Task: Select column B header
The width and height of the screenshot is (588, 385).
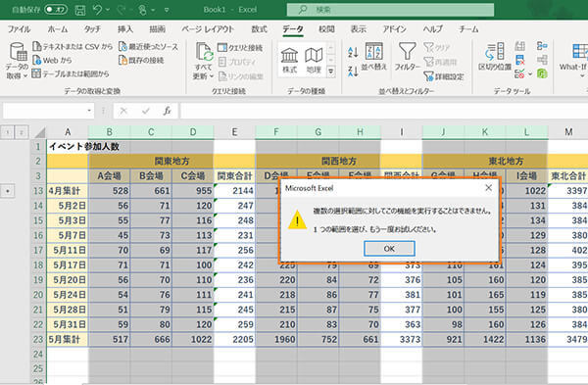Action: (109, 132)
